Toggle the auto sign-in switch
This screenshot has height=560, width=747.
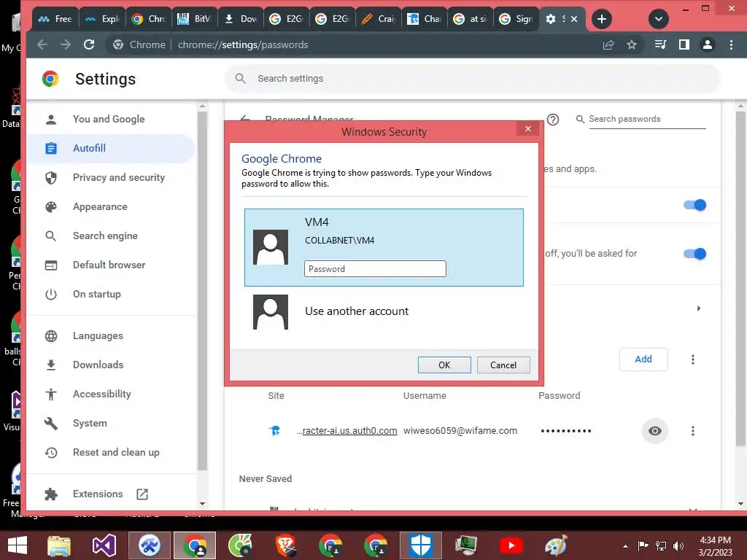695,254
